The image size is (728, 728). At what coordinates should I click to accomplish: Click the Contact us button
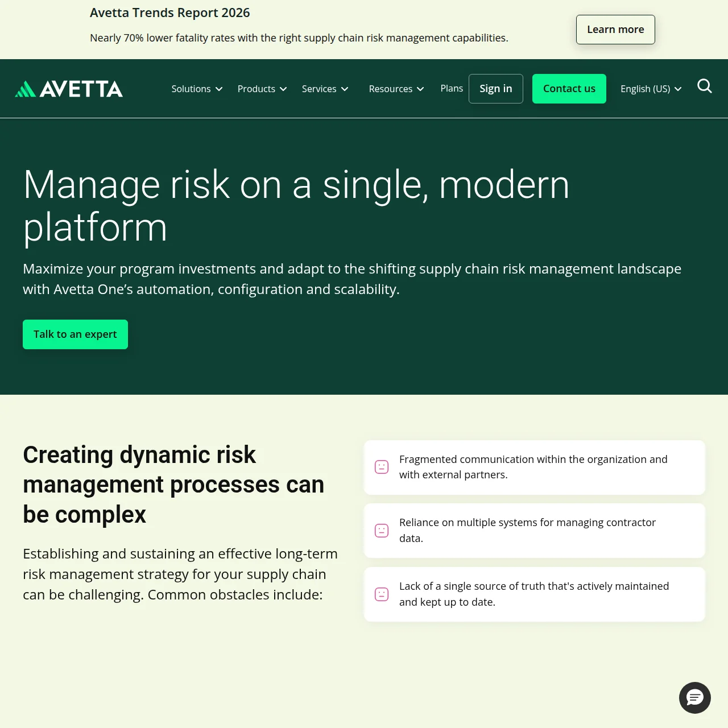point(569,89)
